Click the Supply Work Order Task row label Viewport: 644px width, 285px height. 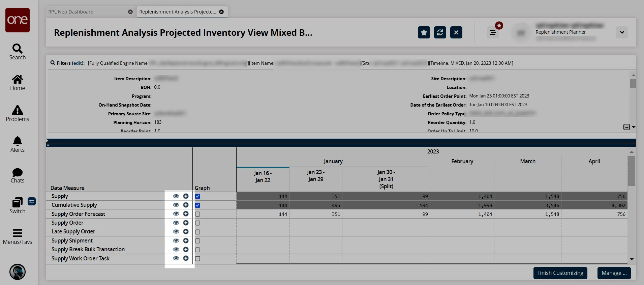[80, 258]
